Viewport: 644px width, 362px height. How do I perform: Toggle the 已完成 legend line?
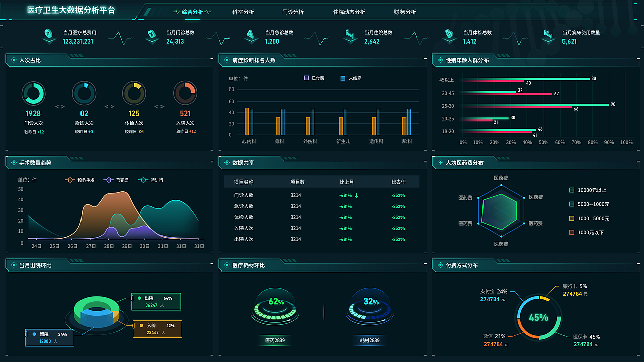(x=116, y=180)
